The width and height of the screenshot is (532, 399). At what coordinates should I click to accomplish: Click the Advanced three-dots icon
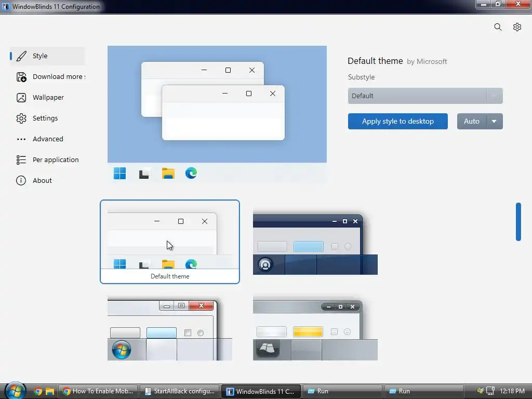point(21,139)
